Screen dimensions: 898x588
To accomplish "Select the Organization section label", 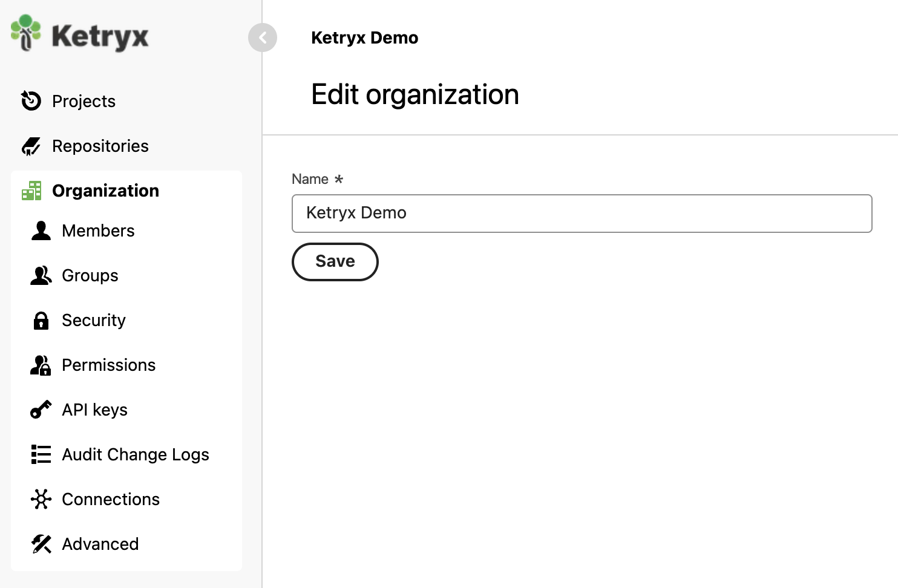I will (106, 191).
